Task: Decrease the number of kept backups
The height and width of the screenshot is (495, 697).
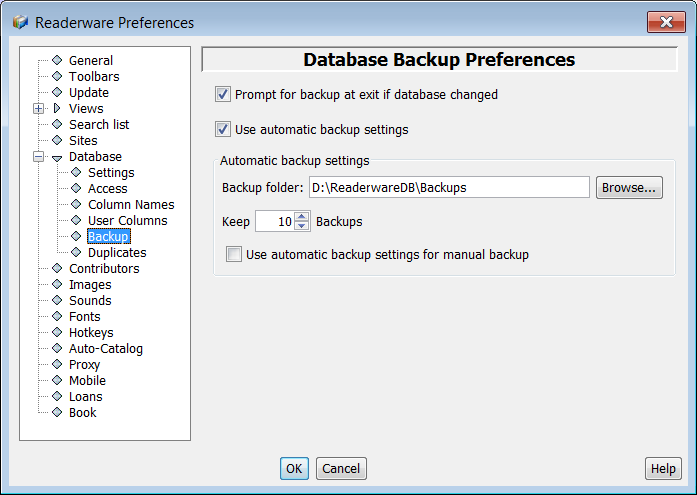Action: click(x=302, y=226)
